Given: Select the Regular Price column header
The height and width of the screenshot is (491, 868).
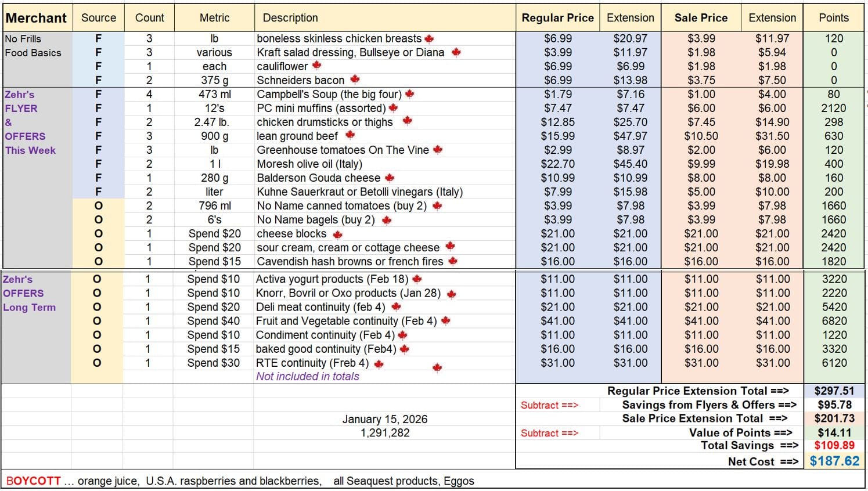Looking at the screenshot, I should click(557, 18).
